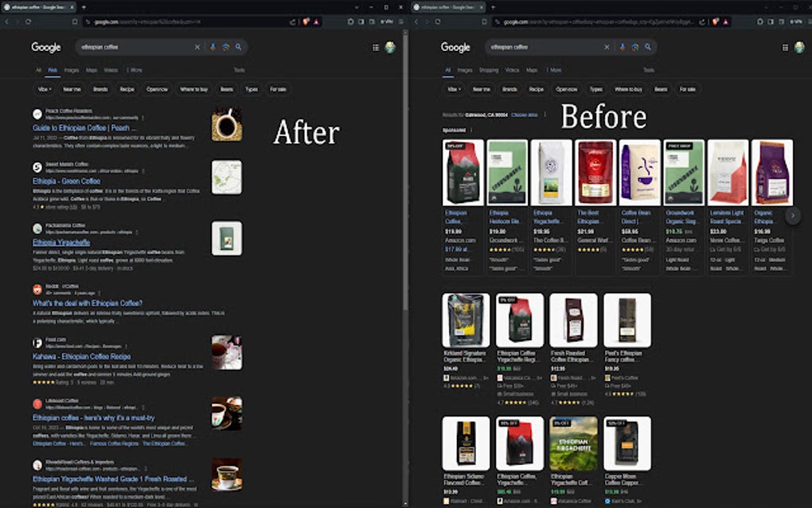The image size is (812, 508).
Task: Bookmark the page in the After window
Action: click(x=75, y=21)
